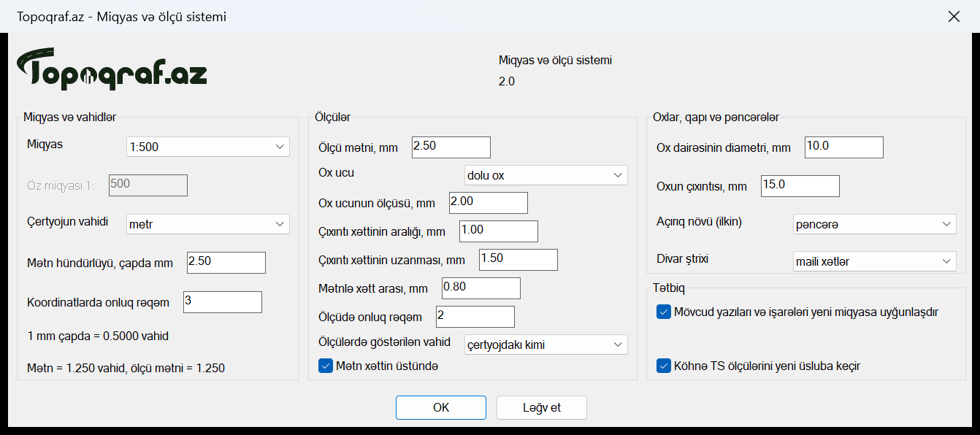Click the disabled Öz miqyası field
Viewport: 980px width, 435px height.
pos(148,185)
